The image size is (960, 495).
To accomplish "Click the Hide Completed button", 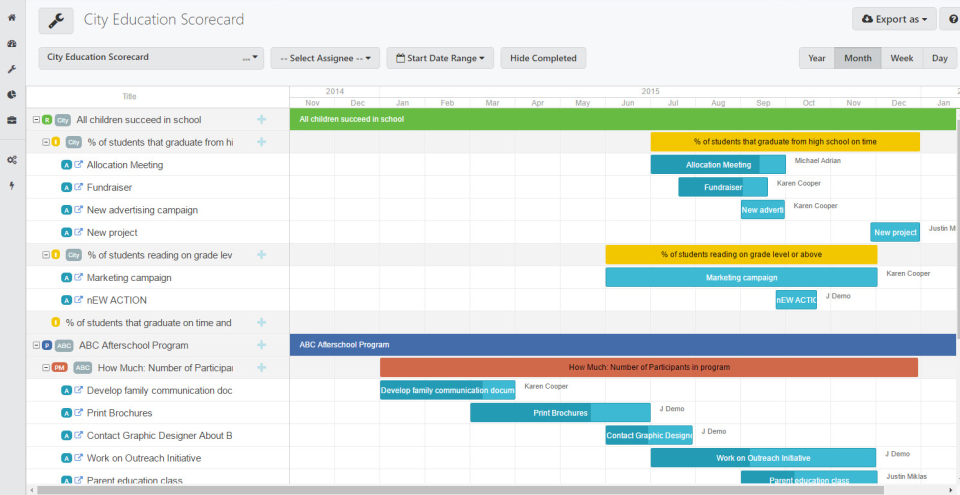I will tap(543, 58).
